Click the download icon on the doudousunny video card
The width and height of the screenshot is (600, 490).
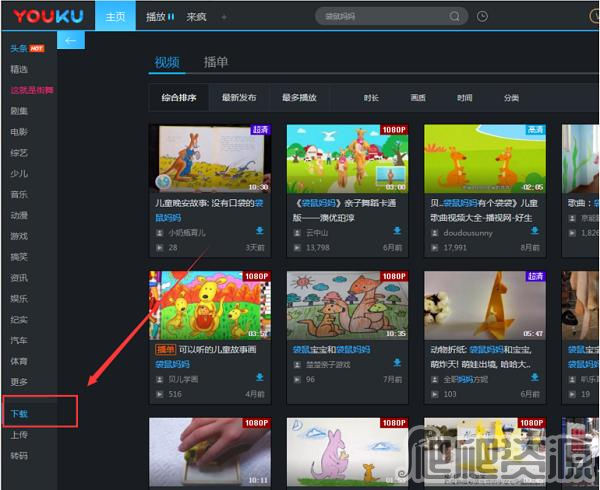pyautogui.click(x=535, y=230)
